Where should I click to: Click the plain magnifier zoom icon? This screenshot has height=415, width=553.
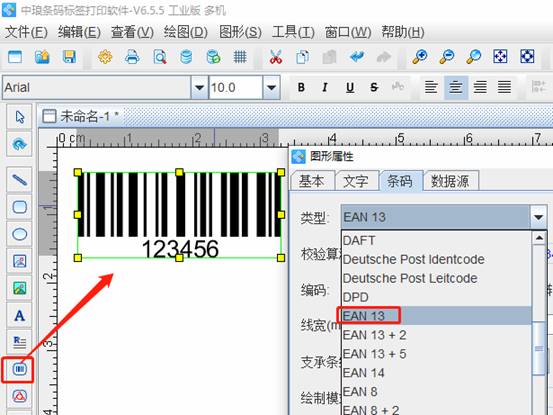pos(474,57)
